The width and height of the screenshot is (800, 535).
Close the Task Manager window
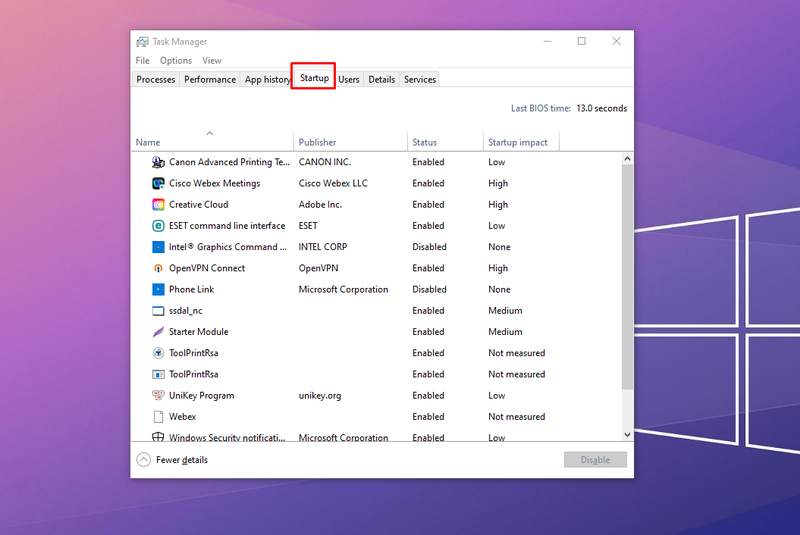(616, 41)
